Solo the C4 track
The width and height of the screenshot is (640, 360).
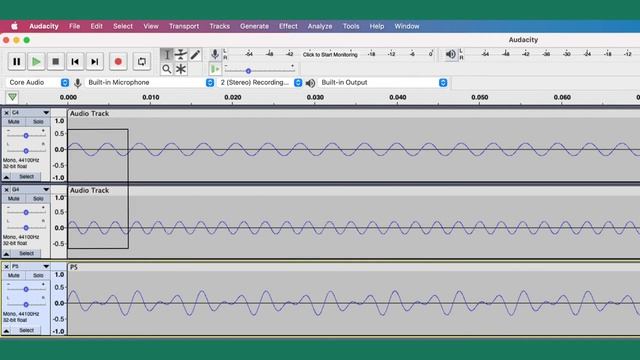tap(38, 122)
